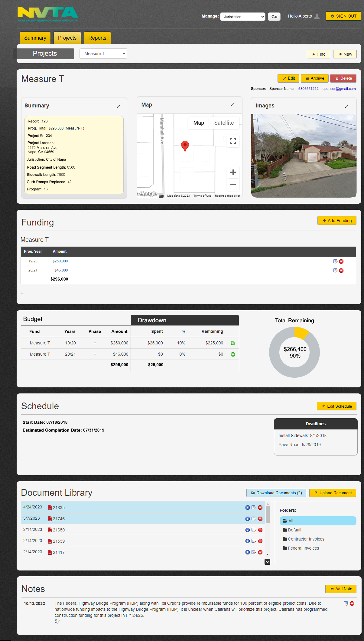The image size is (364, 641).
Task: Click the pencil icon in Summary panel
Action: point(118,106)
